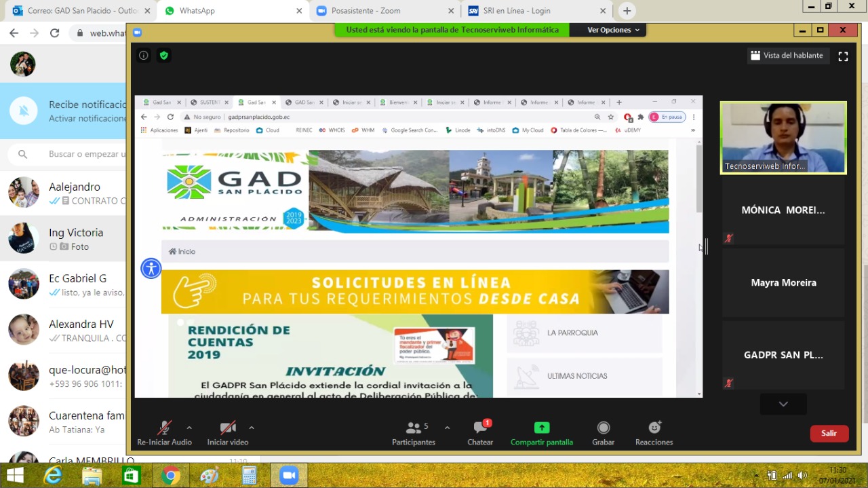Viewport: 868px width, 488px height.
Task: Expand video options arrow beside camera
Action: click(252, 428)
